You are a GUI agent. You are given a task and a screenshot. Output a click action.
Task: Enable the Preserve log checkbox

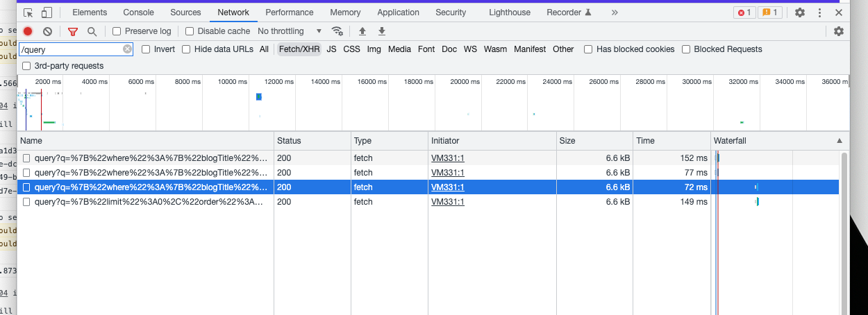(x=117, y=31)
